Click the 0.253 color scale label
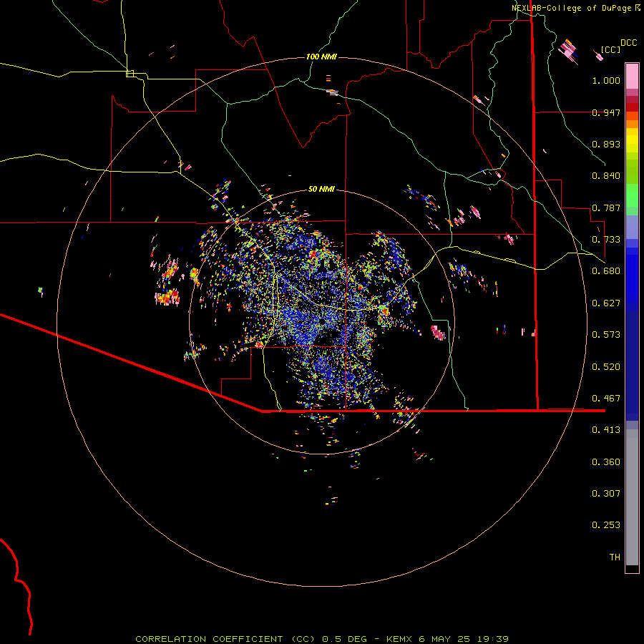Screen dimensions: 644x644 pos(606,525)
